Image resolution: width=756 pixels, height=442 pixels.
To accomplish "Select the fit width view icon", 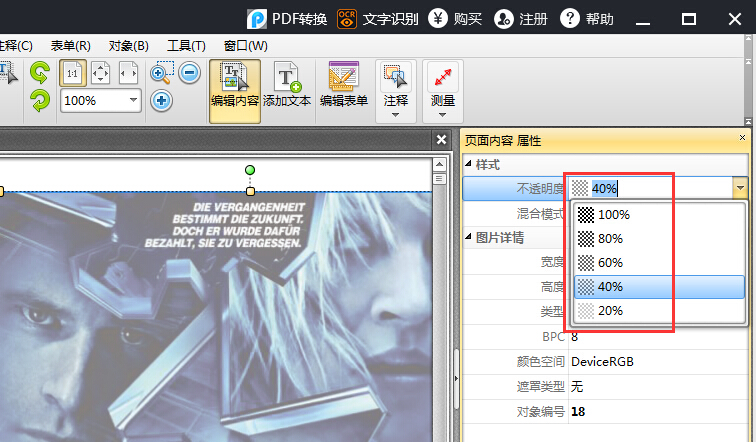I will pyautogui.click(x=128, y=73).
